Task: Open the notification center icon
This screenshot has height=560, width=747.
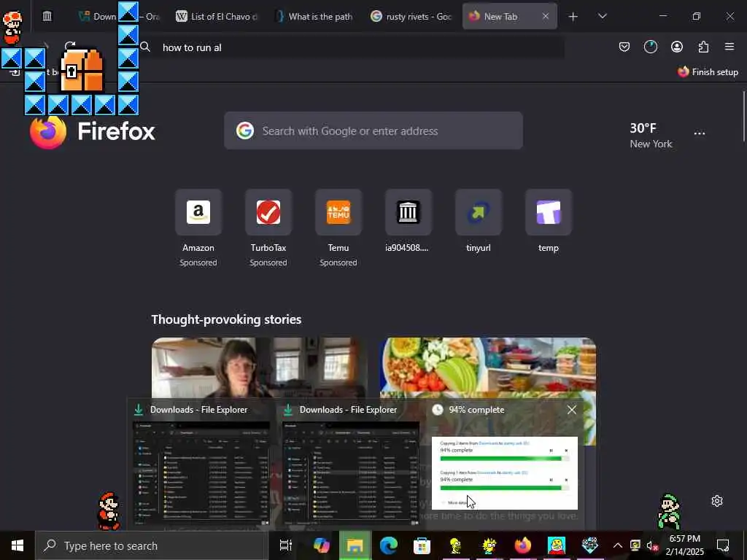Action: [x=723, y=545]
